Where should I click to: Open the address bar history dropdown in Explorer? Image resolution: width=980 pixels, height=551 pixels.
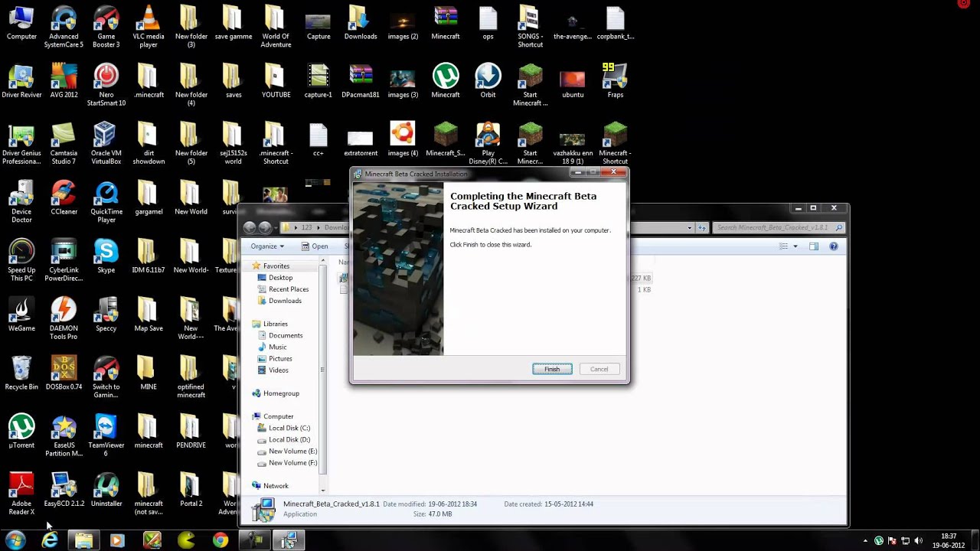coord(689,227)
